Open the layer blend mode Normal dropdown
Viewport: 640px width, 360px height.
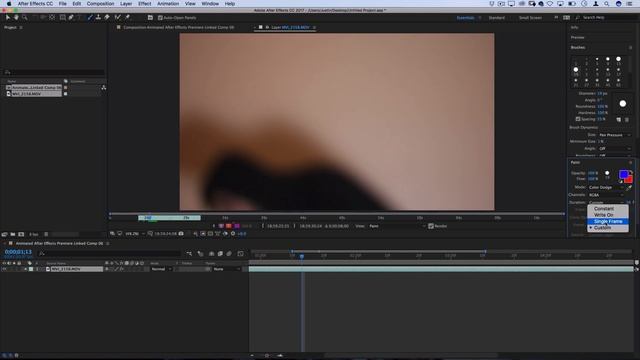click(x=162, y=269)
